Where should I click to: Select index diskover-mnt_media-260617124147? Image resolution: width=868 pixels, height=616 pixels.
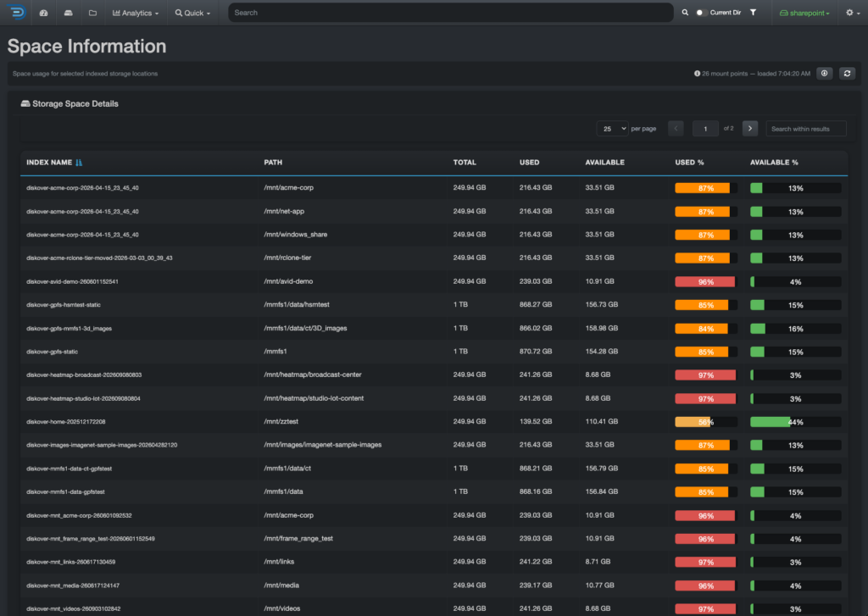[73, 585]
